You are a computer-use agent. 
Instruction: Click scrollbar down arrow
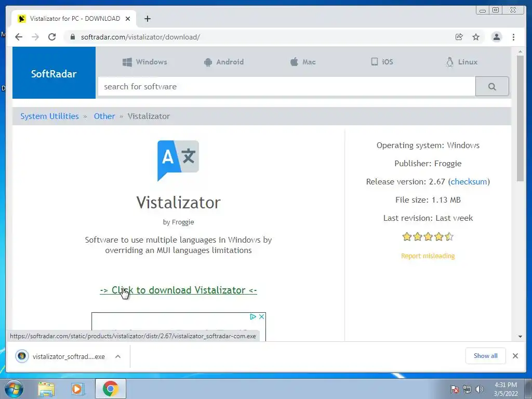pos(520,337)
